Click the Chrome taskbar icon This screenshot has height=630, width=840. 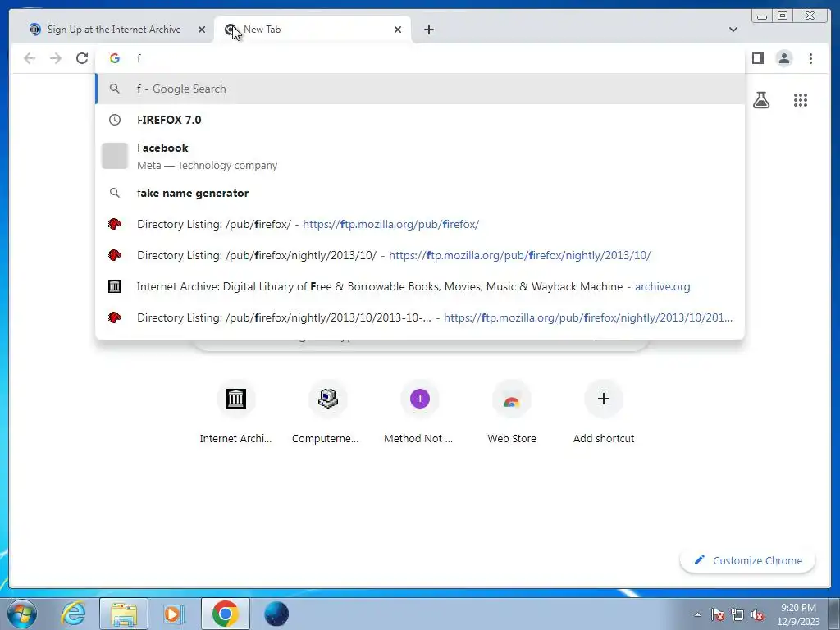point(225,614)
